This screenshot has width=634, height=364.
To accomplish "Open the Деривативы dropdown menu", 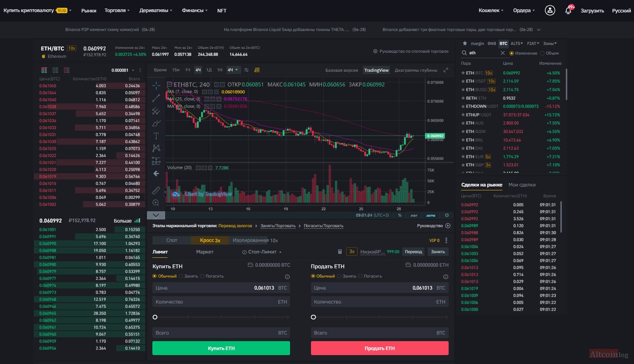I will (156, 10).
